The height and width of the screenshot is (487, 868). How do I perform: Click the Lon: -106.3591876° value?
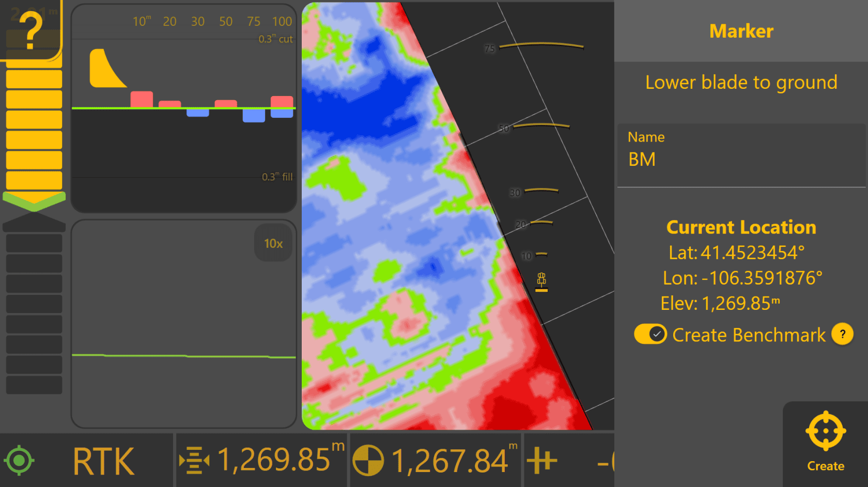tap(742, 278)
